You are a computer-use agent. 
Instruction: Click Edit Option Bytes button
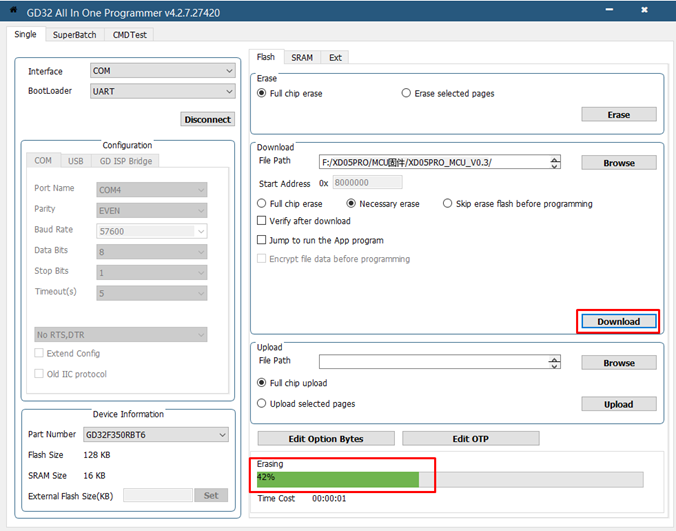(324, 439)
